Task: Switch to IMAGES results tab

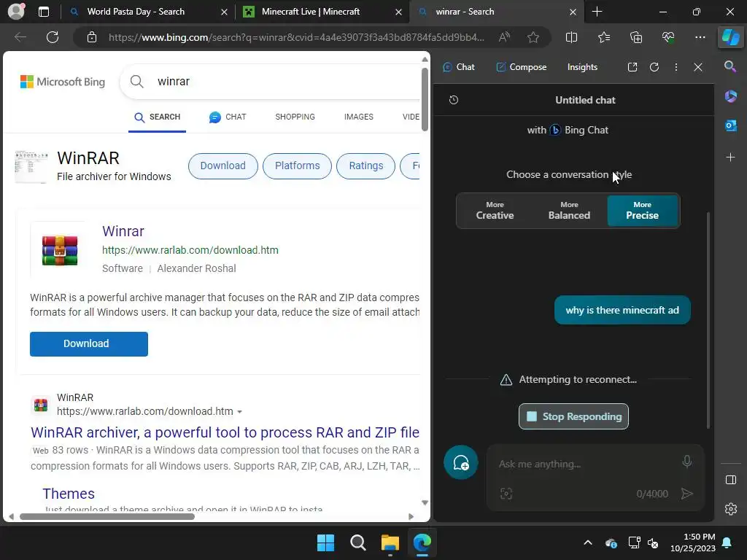Action: tap(359, 117)
